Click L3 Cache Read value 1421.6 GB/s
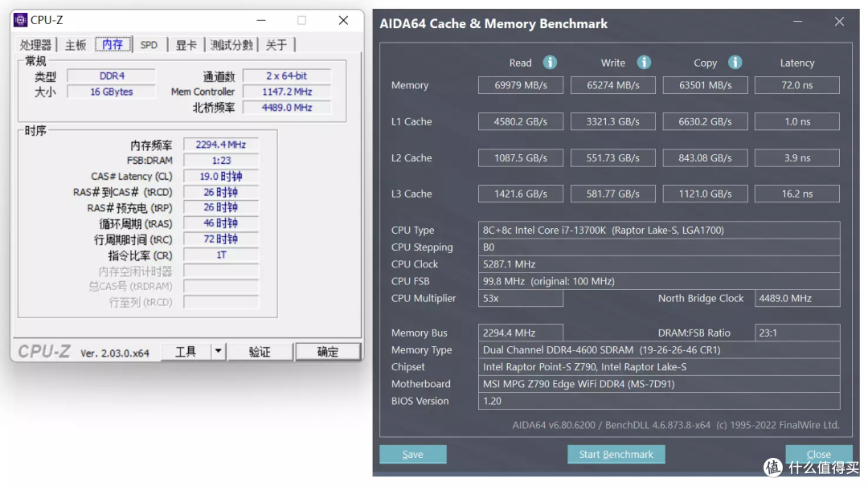Screen dimensions: 868x486 coord(521,194)
